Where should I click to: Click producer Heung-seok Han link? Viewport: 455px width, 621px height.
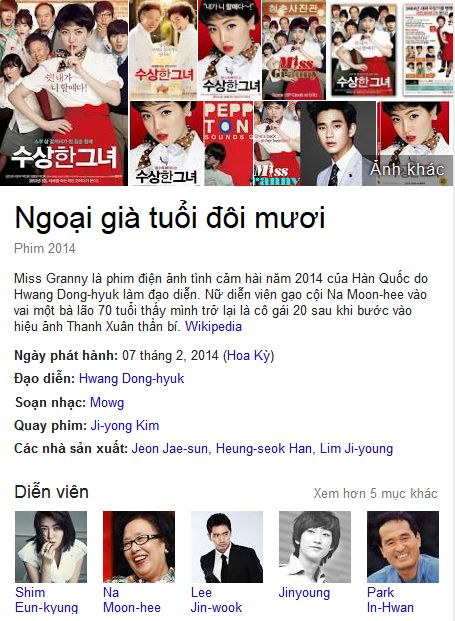[264, 449]
